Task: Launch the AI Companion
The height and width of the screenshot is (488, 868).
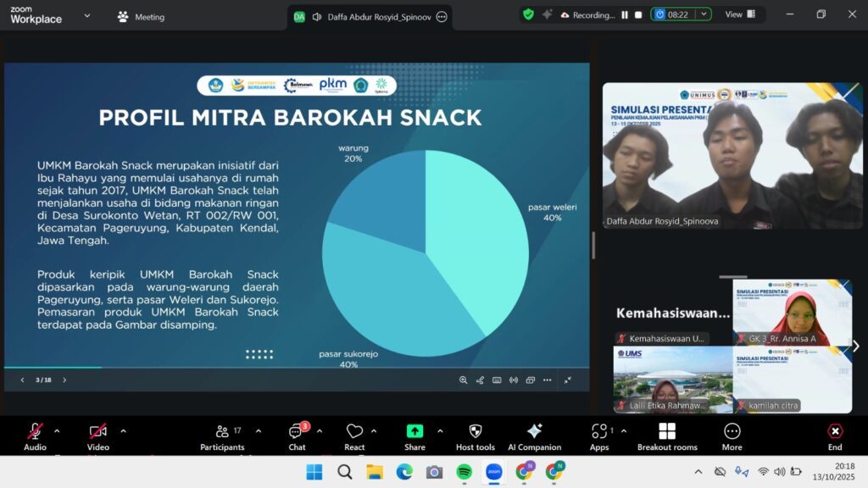Action: click(x=534, y=435)
